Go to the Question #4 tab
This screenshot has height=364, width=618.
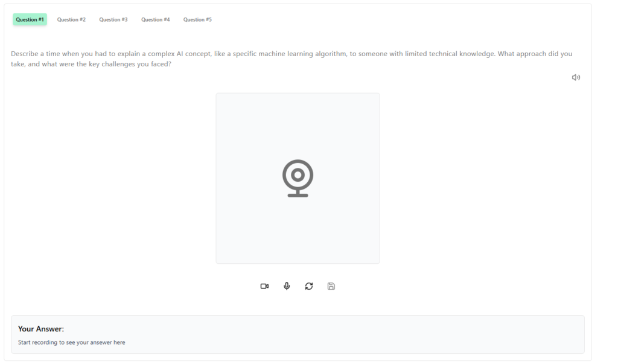pos(156,19)
